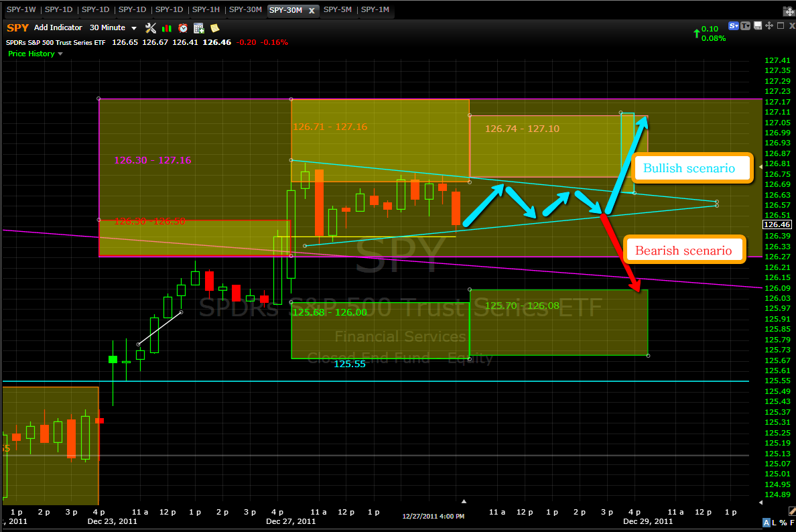The width and height of the screenshot is (796, 532).
Task: Open the yellow sticky note icon
Action: click(x=214, y=28)
